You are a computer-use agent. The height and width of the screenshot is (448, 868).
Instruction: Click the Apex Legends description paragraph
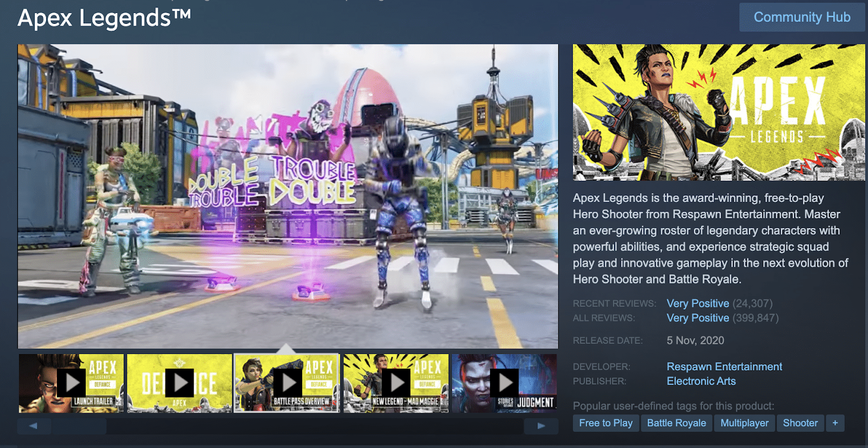[x=711, y=238]
